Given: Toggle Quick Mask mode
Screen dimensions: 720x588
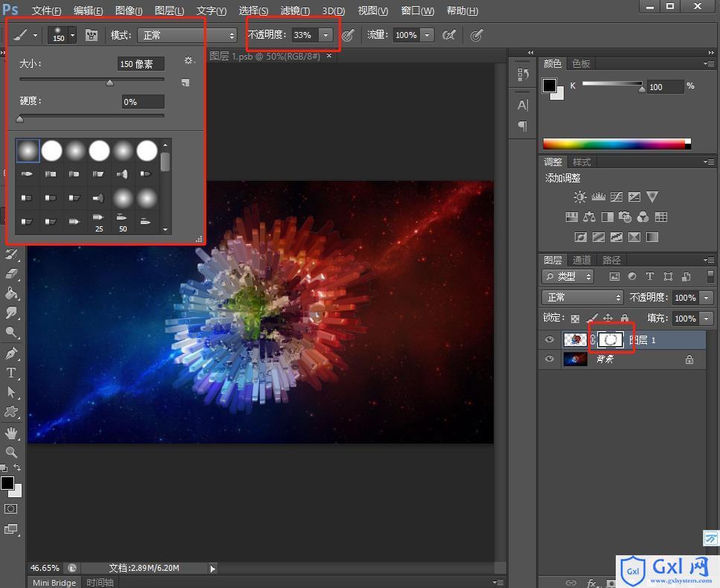Looking at the screenshot, I should (x=10, y=508).
